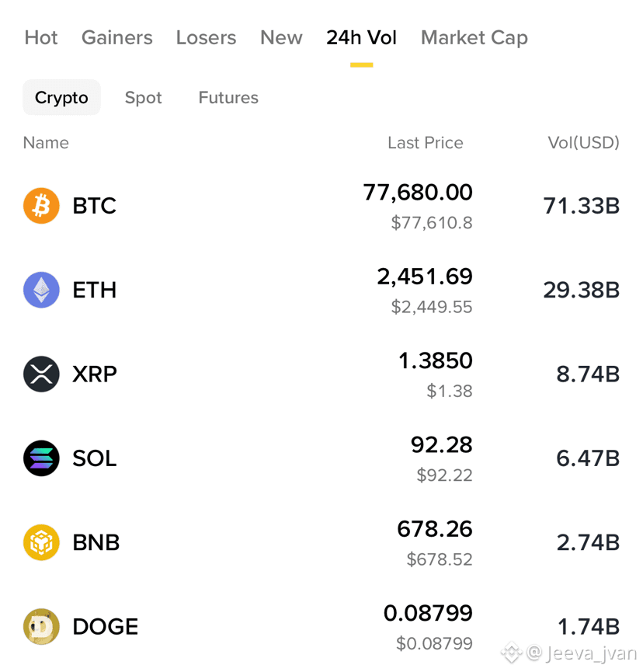The image size is (643, 672).
Task: Switch to the Spot filter
Action: [x=144, y=98]
